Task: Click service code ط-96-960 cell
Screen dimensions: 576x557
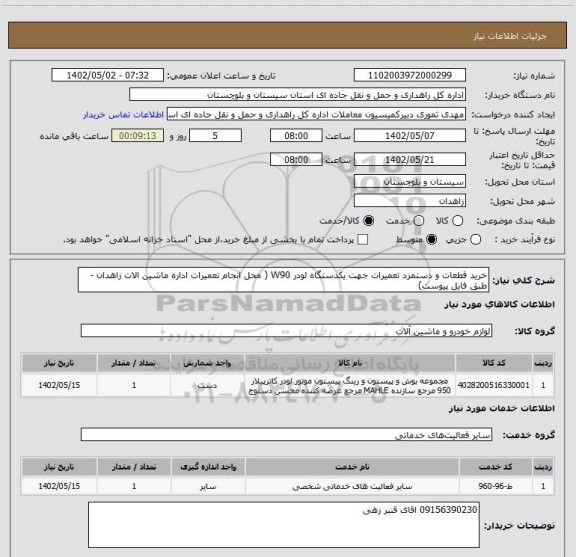Action: (x=496, y=486)
